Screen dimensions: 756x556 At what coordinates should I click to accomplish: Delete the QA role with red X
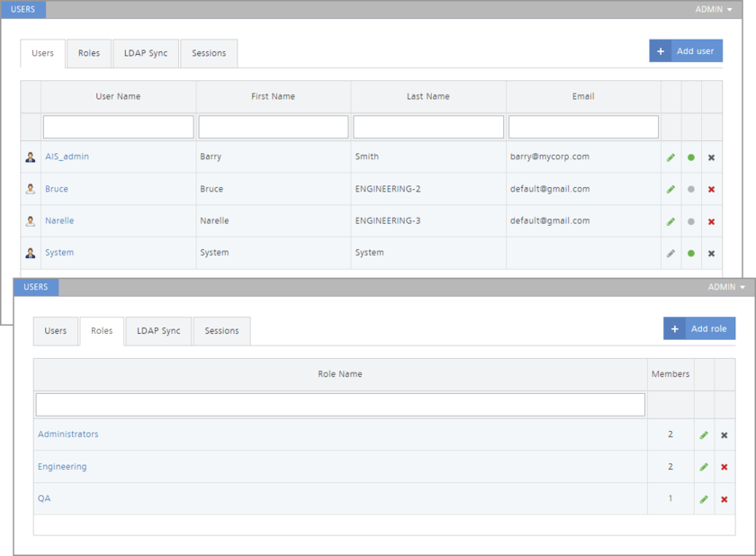click(x=724, y=499)
